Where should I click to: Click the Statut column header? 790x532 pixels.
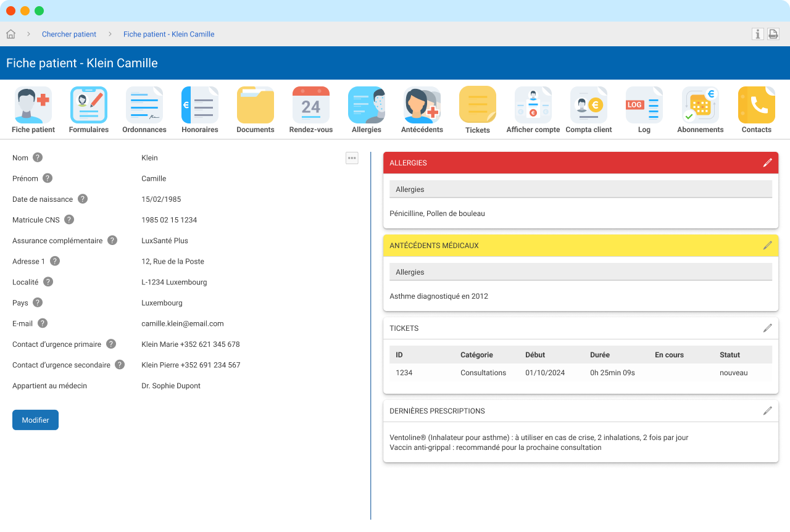(730, 355)
